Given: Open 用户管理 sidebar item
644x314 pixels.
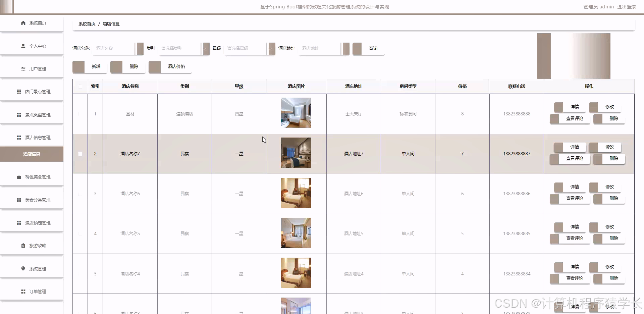Looking at the screenshot, I should (x=32, y=69).
